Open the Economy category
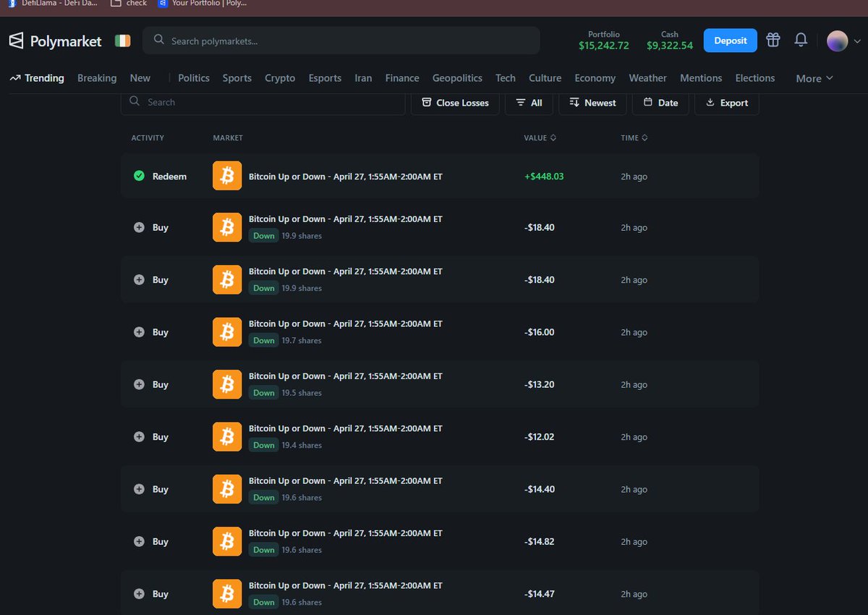Image resolution: width=868 pixels, height=615 pixels. [595, 78]
